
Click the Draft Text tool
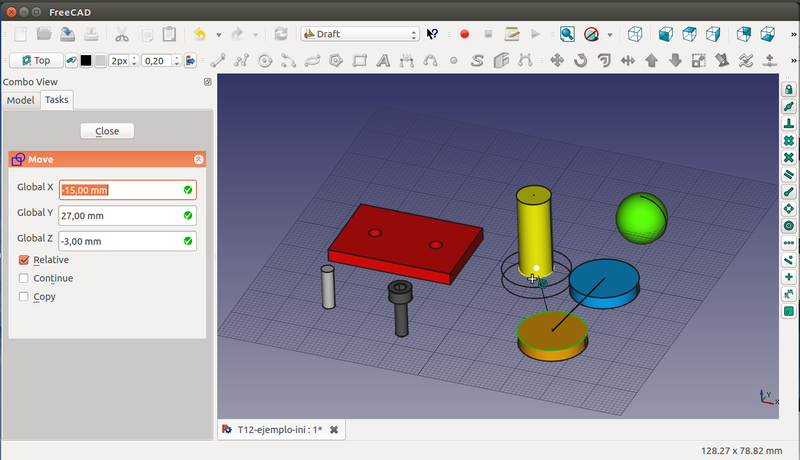[383, 60]
